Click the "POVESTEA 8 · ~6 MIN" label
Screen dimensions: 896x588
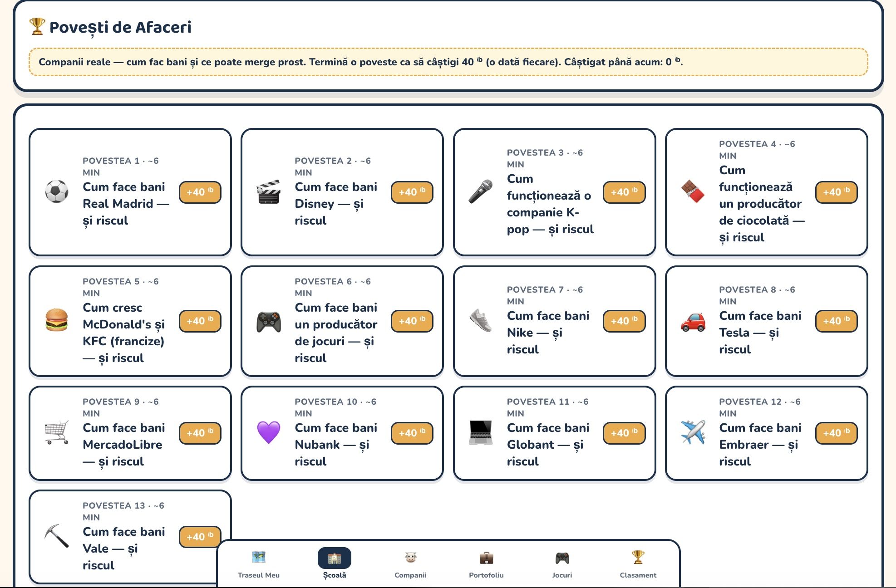(757, 295)
